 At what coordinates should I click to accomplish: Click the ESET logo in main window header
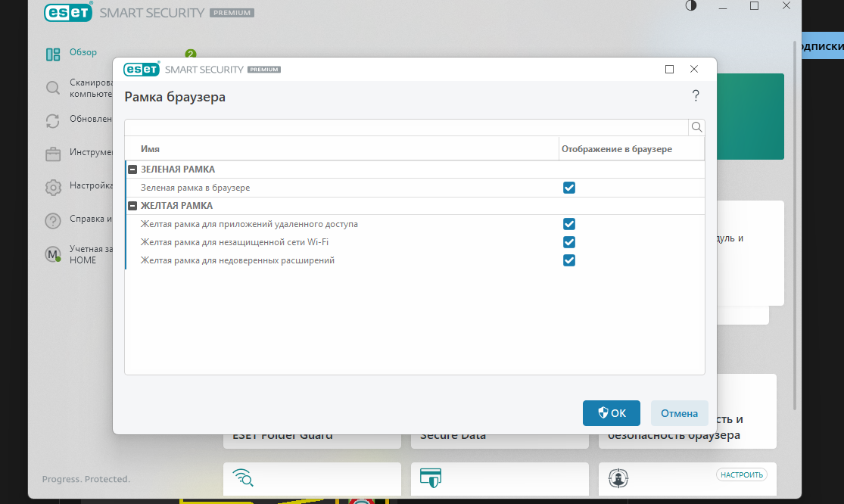click(x=68, y=12)
